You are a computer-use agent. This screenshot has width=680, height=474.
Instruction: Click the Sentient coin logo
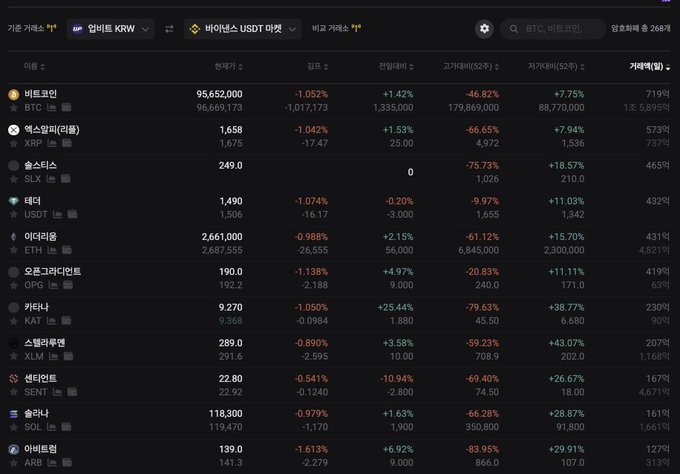[14, 378]
